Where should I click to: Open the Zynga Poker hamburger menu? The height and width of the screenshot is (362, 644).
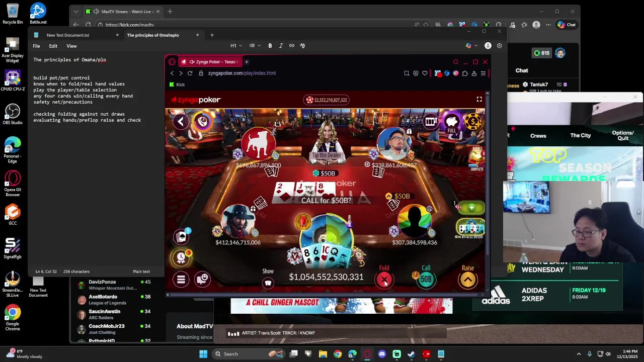pos(181,279)
